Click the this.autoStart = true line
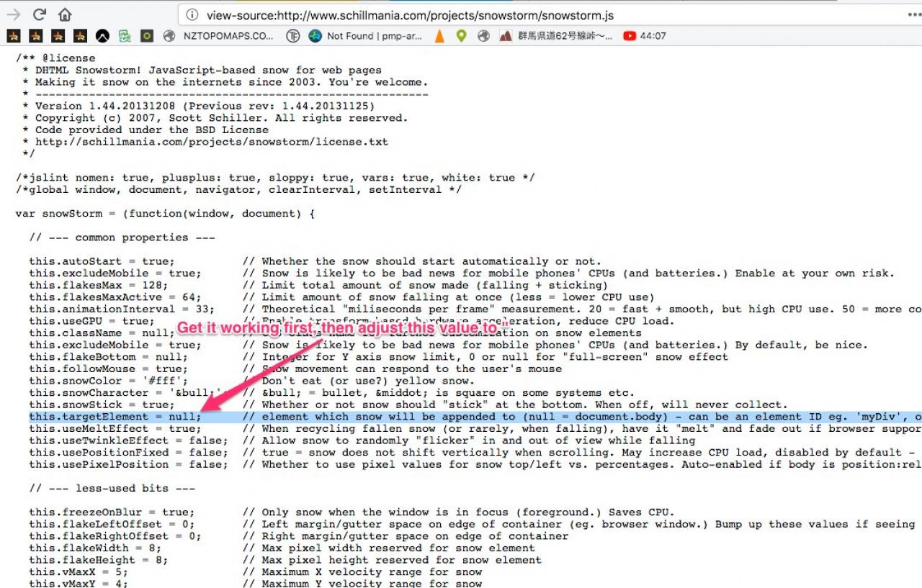Viewport: 922px width, 588px height. [102, 261]
